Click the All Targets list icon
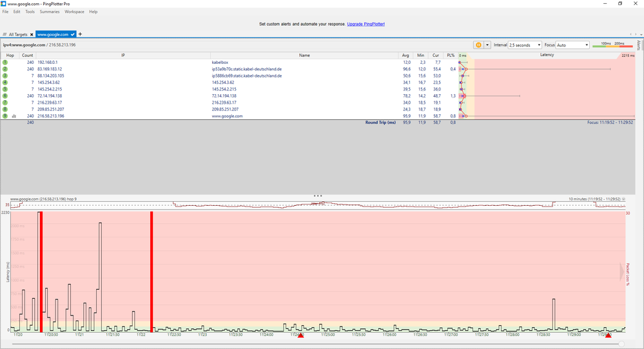 tap(5, 35)
